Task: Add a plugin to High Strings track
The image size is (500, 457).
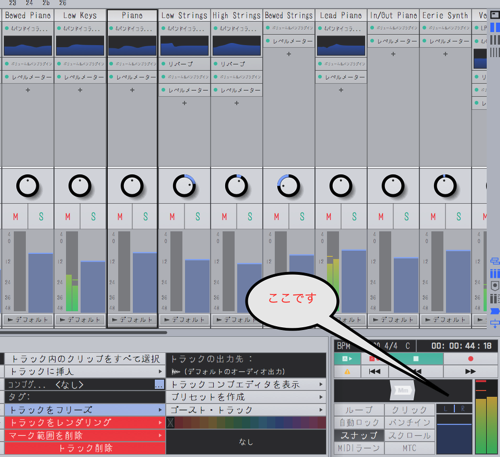Action: click(237, 103)
